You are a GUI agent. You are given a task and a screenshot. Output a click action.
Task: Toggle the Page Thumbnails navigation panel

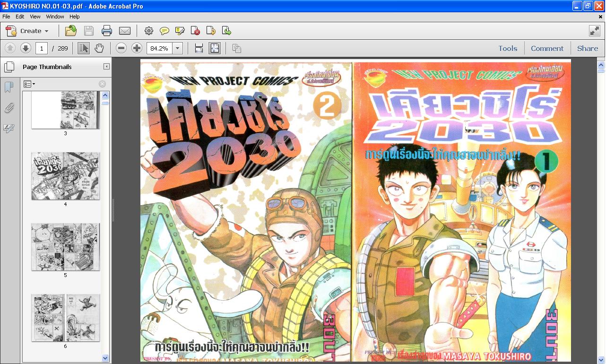[x=9, y=67]
